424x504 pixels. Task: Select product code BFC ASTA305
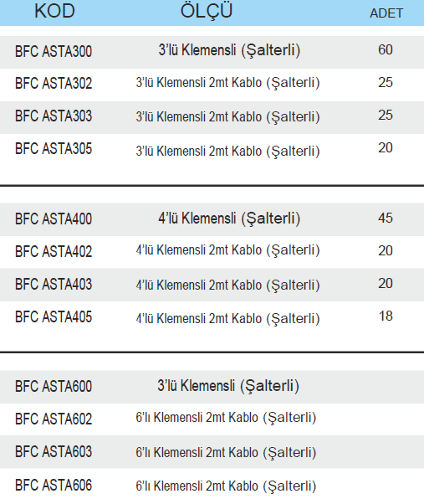tap(54, 149)
